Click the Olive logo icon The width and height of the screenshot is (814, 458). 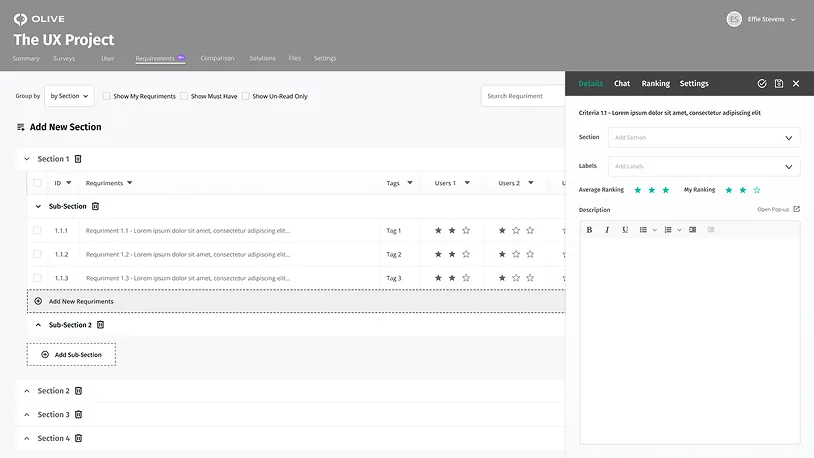coord(20,19)
